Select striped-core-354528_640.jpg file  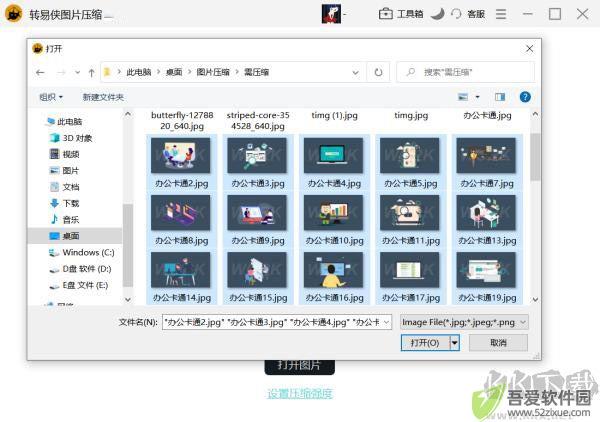258,121
